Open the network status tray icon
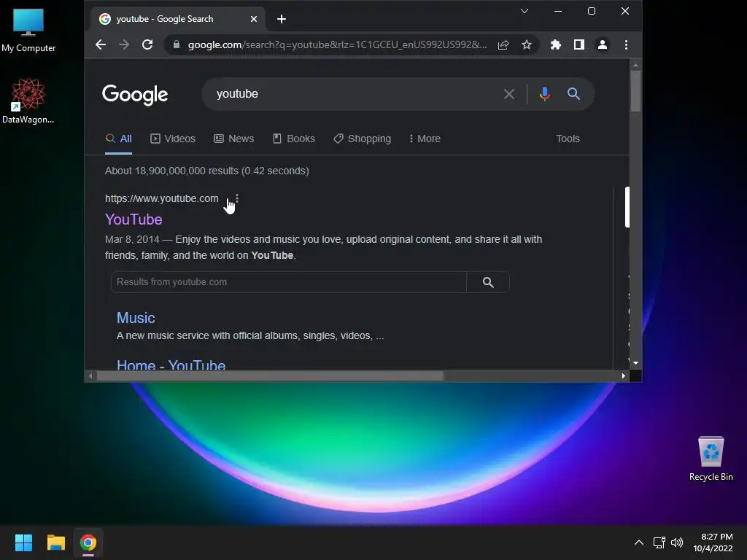This screenshot has width=747, height=560. pos(659,542)
